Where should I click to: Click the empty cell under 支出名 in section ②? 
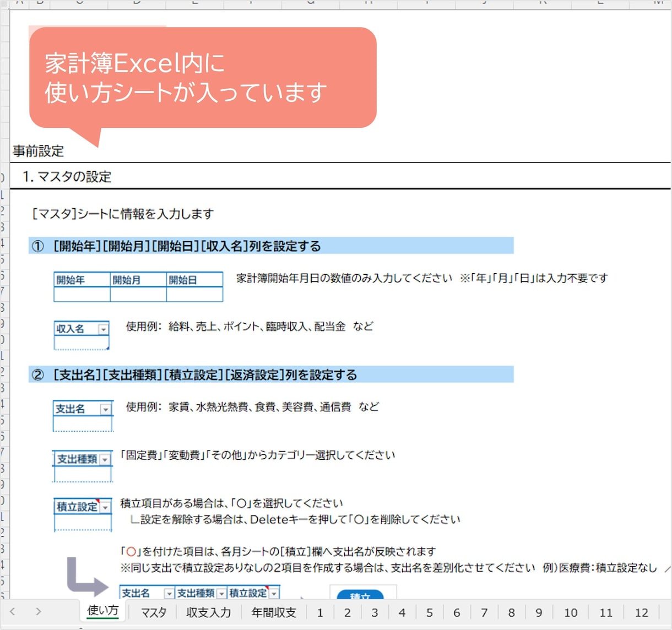tap(83, 423)
